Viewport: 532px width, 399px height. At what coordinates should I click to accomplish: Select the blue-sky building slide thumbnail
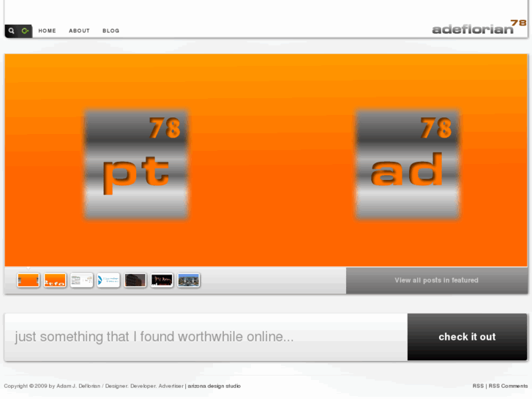[x=189, y=280]
